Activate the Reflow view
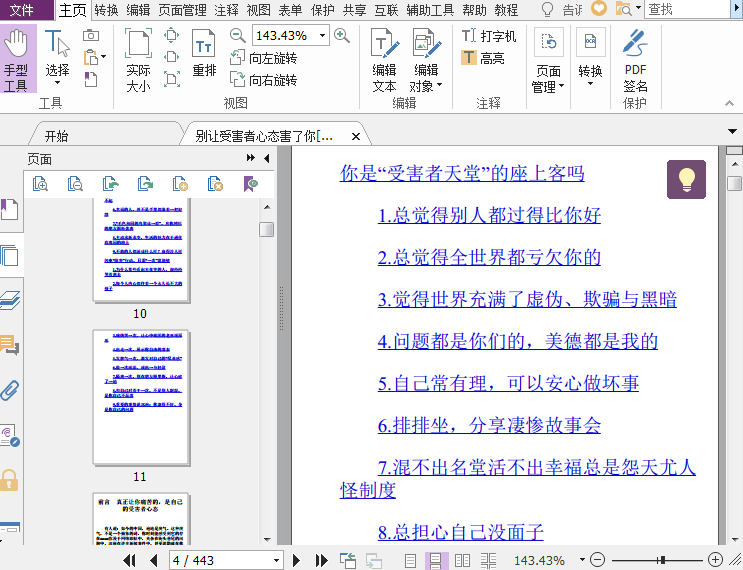The width and height of the screenshot is (743, 570). (x=204, y=52)
